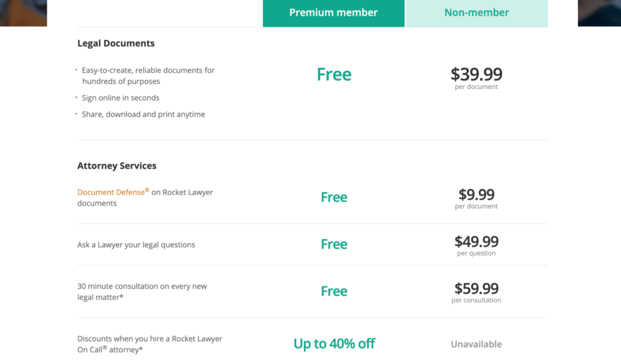The width and height of the screenshot is (621, 364).
Task: Select the Premium member column tab
Action: click(x=334, y=13)
